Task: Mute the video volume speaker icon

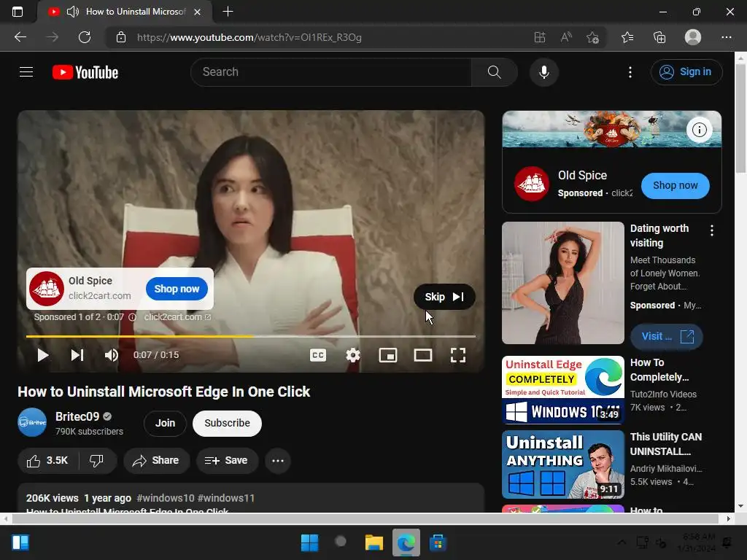Action: tap(111, 355)
